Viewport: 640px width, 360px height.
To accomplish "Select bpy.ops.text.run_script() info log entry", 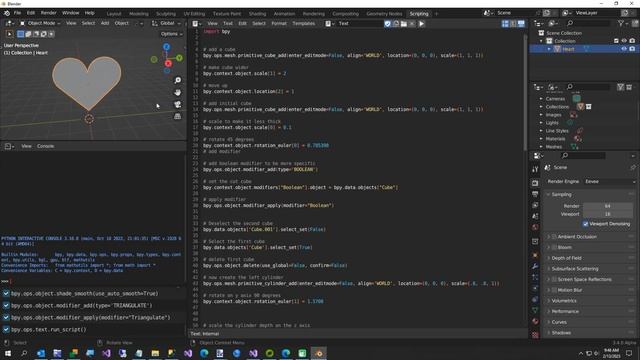I will point(49,330).
